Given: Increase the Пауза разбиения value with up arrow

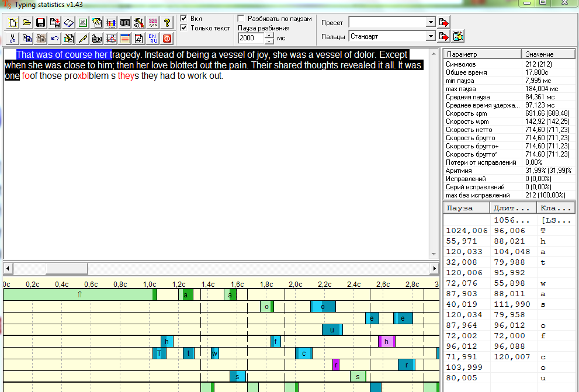Looking at the screenshot, I should (x=269, y=36).
